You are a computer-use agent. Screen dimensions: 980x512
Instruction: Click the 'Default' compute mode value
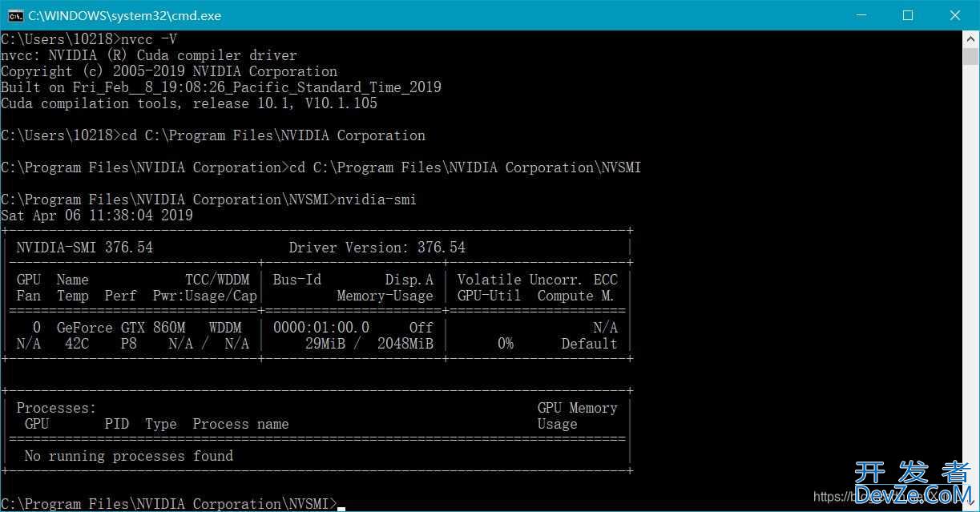590,344
